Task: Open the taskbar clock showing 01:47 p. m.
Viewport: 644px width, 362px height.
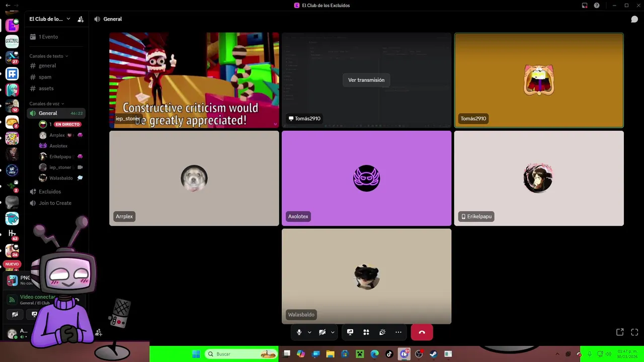Action: coord(627,354)
